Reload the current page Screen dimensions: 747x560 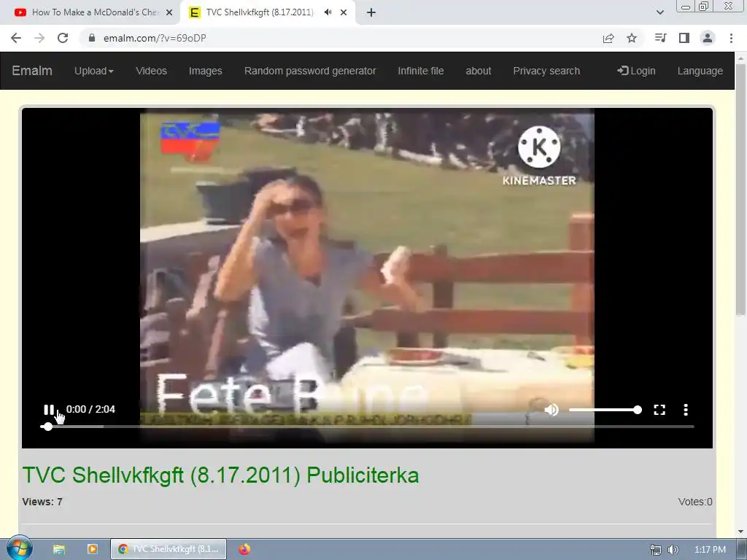tap(63, 38)
